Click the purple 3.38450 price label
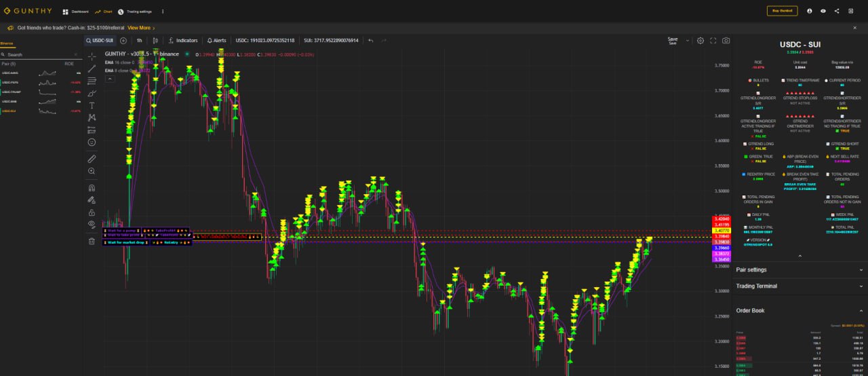Image resolution: width=868 pixels, height=376 pixels. (x=721, y=259)
